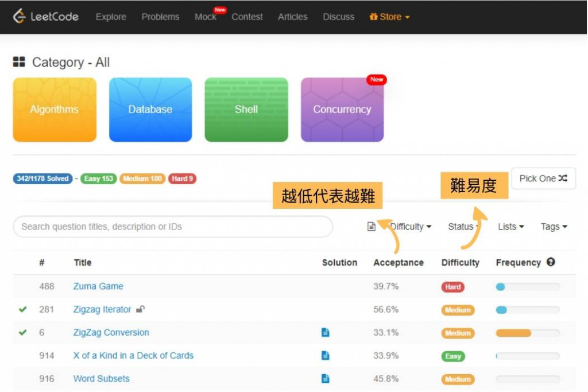Click the frequency bar for Zigzag Iterator
588x392 pixels.
point(528,310)
